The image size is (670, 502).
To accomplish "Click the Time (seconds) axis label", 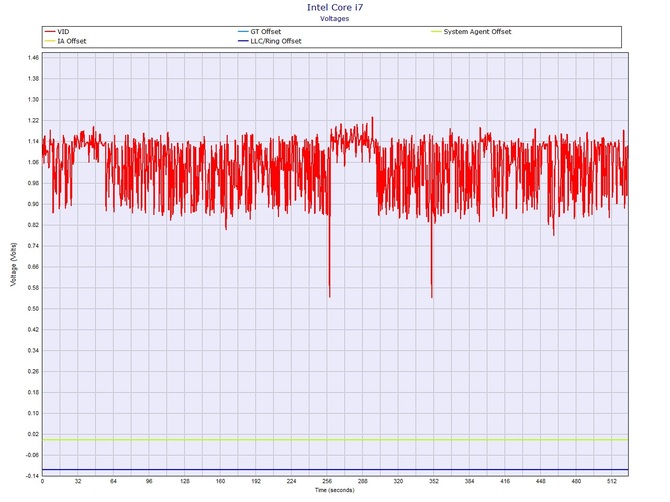I will [335, 490].
